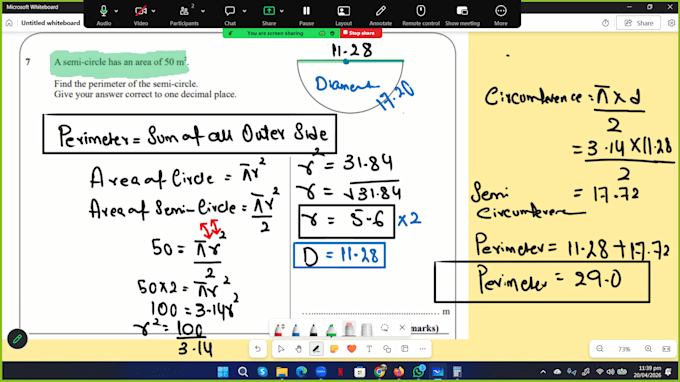This screenshot has width=680, height=382.
Task: Expand the Video options arrow
Action: point(154,11)
